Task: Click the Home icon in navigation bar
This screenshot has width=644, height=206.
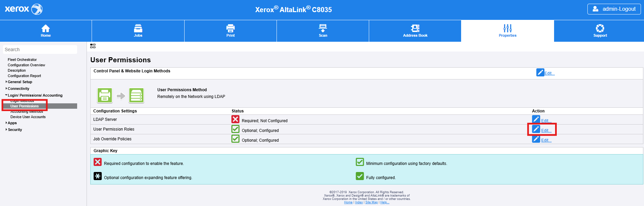Action: (45, 28)
